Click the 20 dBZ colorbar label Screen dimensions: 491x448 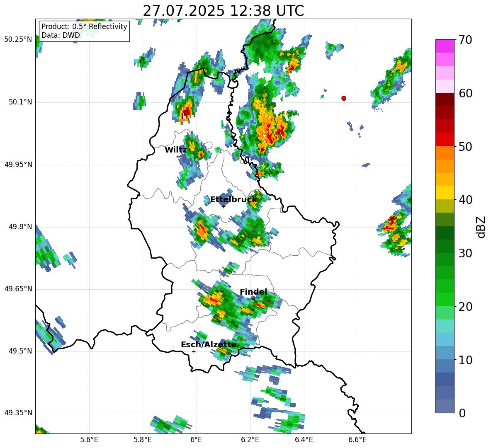click(x=466, y=307)
